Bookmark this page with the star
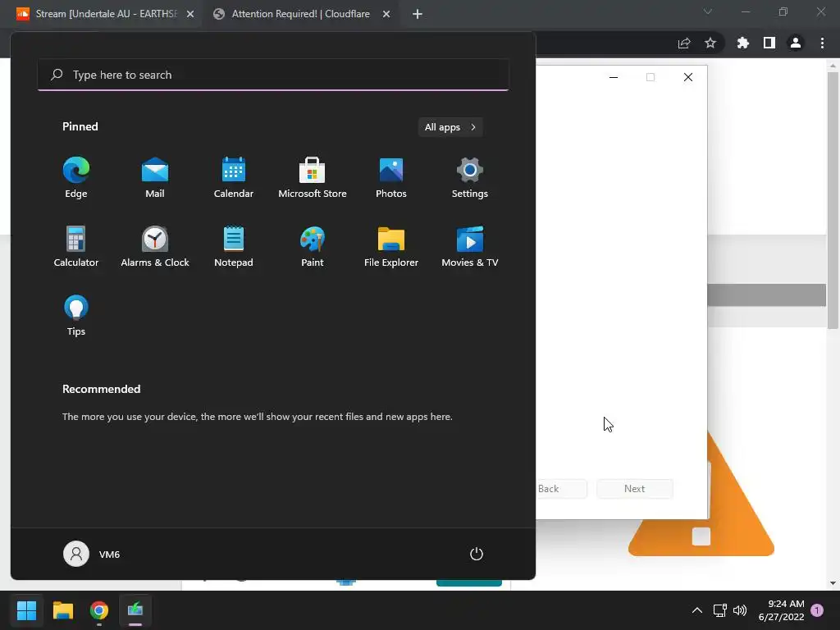 [x=710, y=43]
